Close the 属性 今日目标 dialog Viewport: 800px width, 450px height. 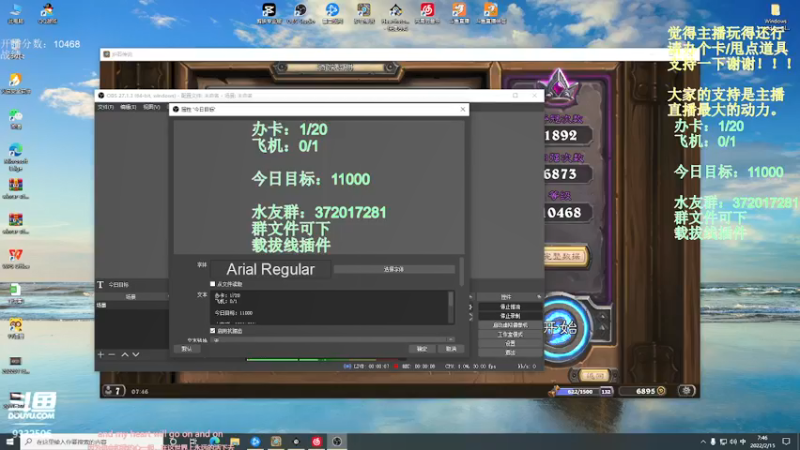point(463,109)
